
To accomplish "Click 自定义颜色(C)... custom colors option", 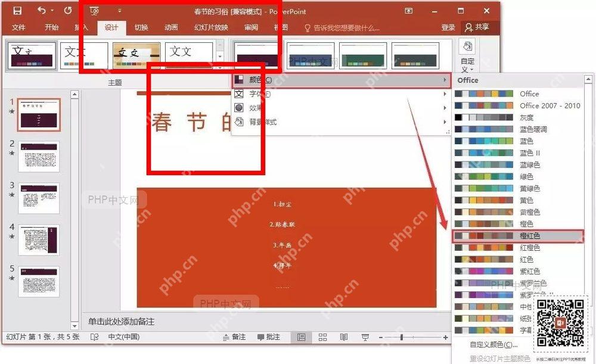I will point(493,345).
